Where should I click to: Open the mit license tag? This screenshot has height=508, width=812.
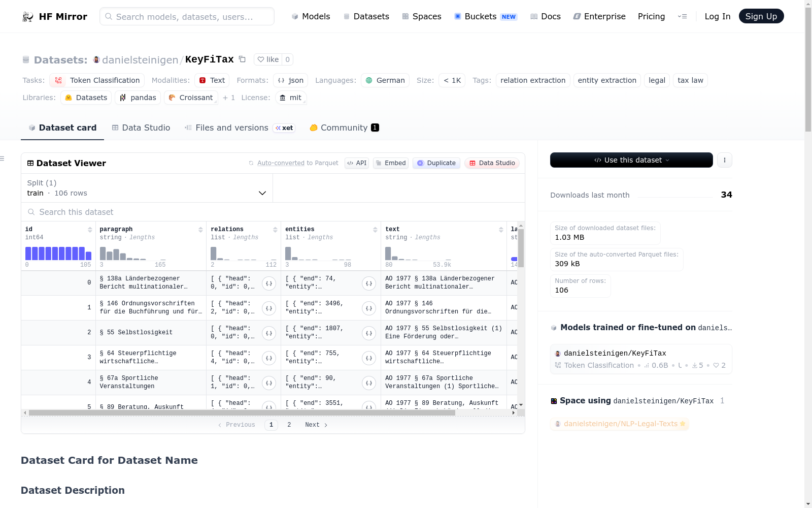291,98
